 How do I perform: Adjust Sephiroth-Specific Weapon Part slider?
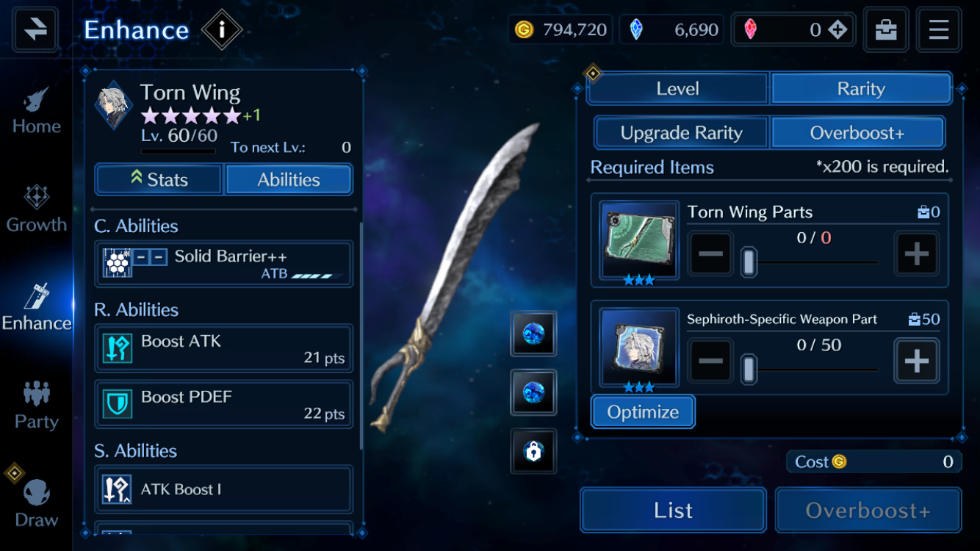(812, 369)
